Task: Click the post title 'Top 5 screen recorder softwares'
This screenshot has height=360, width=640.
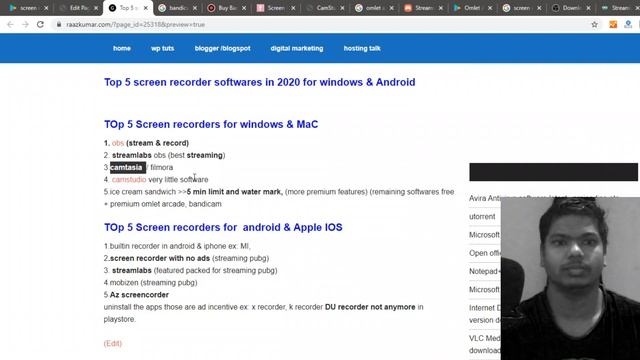Action: click(260, 82)
